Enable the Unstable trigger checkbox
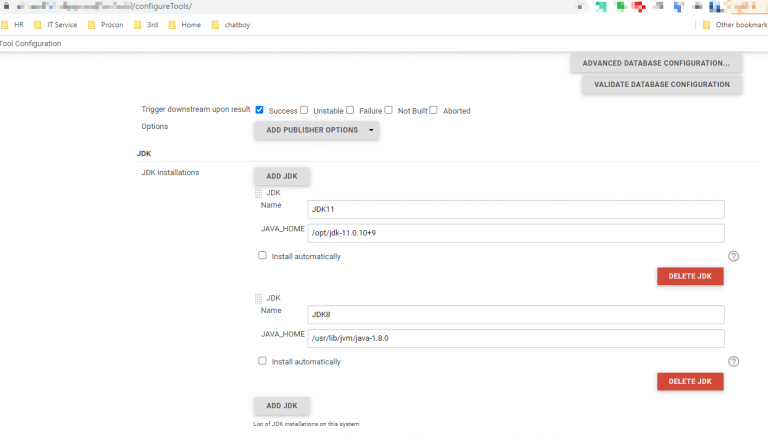 point(305,110)
